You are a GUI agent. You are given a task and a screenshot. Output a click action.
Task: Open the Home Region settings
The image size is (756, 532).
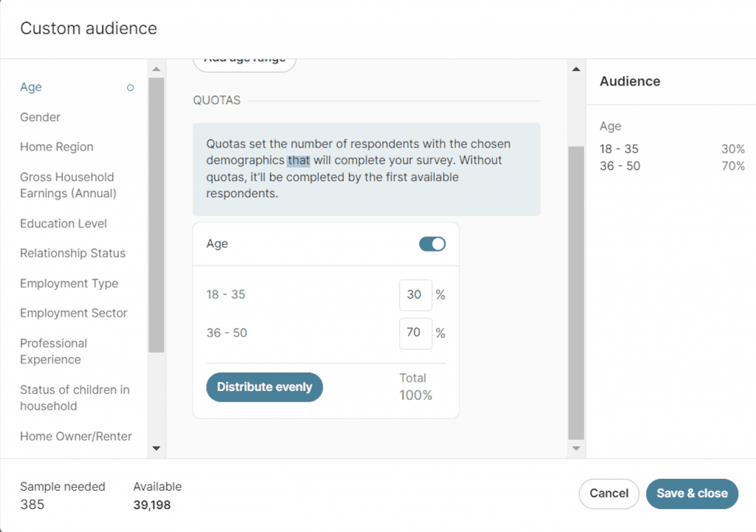click(x=56, y=147)
